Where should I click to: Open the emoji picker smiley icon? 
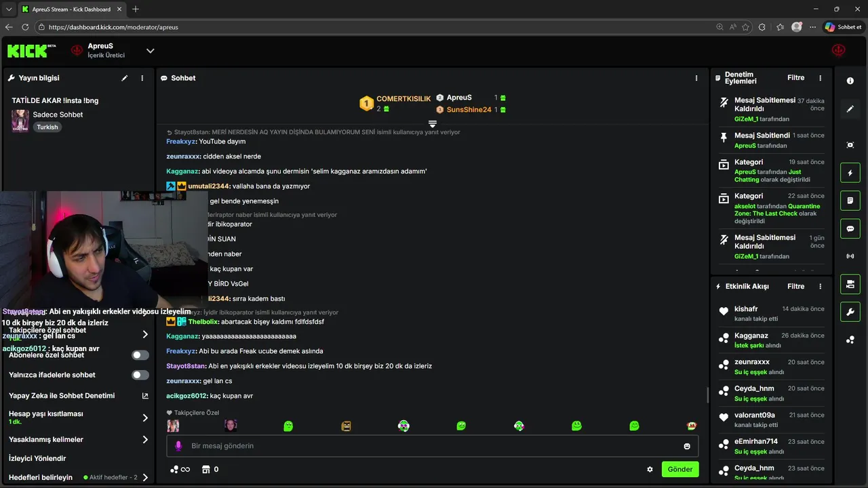click(x=687, y=446)
